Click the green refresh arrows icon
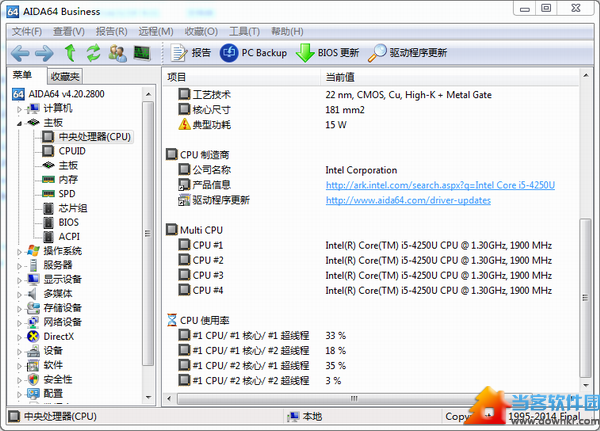600x431 pixels. 93,53
